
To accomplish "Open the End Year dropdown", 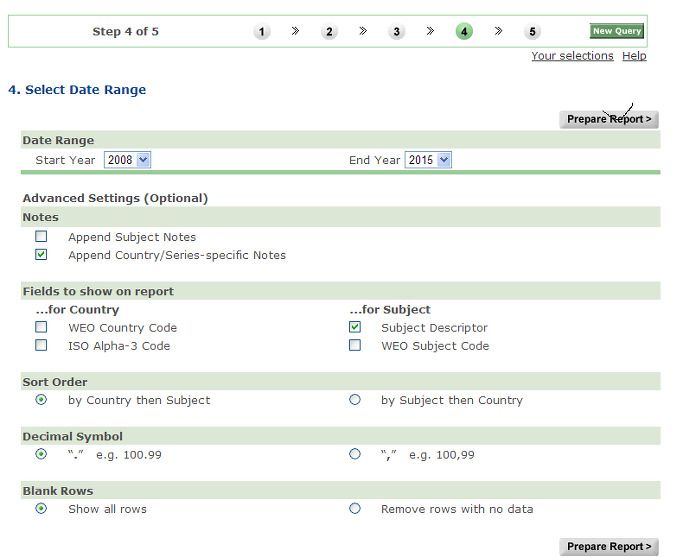I will (428, 160).
